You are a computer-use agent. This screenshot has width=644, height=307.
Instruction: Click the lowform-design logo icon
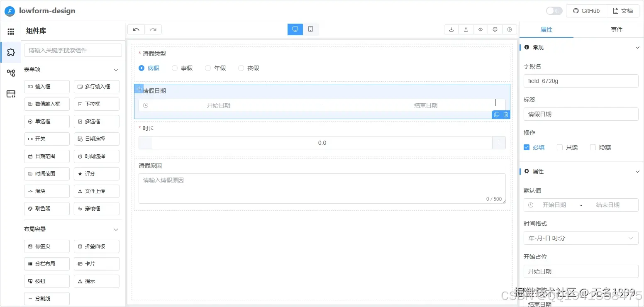10,11
